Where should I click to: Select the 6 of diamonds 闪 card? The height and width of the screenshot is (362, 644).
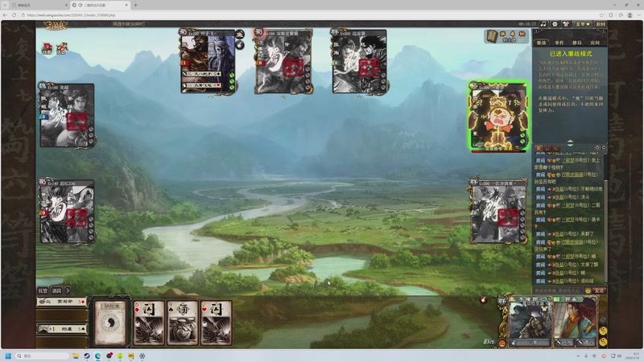click(x=149, y=323)
